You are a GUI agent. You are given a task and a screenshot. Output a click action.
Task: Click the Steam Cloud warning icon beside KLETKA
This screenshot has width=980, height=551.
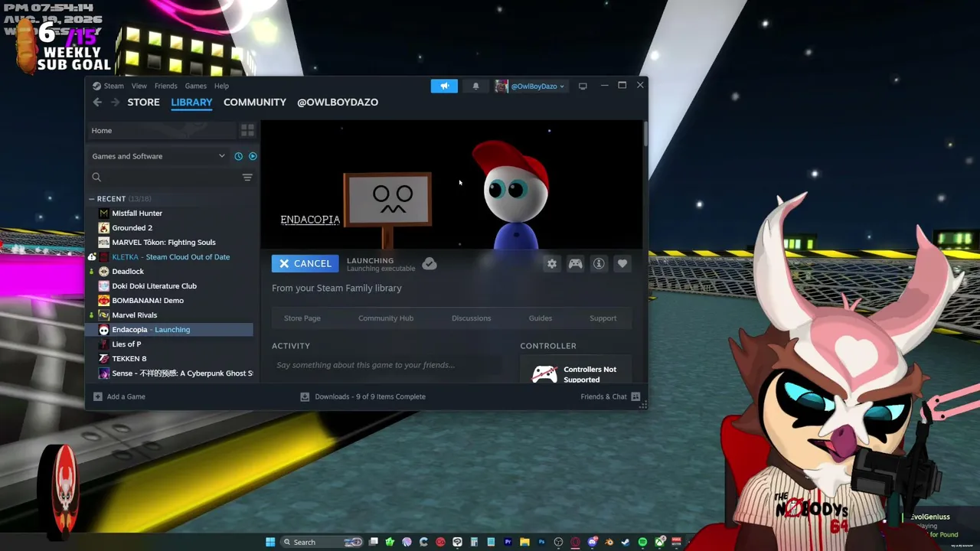[92, 257]
